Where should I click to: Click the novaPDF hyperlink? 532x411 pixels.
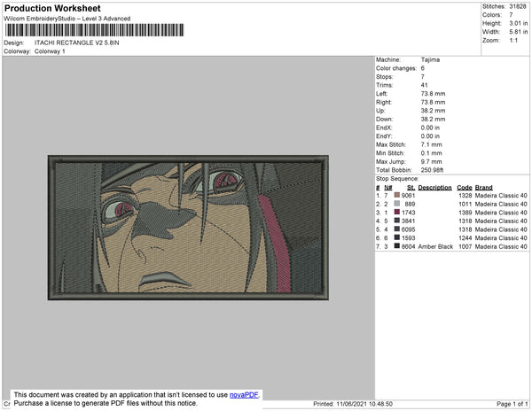pos(244,395)
